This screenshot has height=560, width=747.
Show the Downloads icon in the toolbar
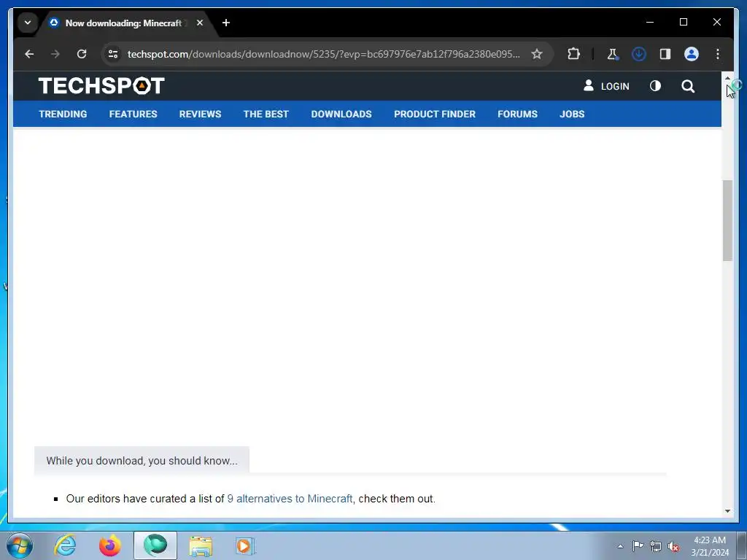click(638, 54)
